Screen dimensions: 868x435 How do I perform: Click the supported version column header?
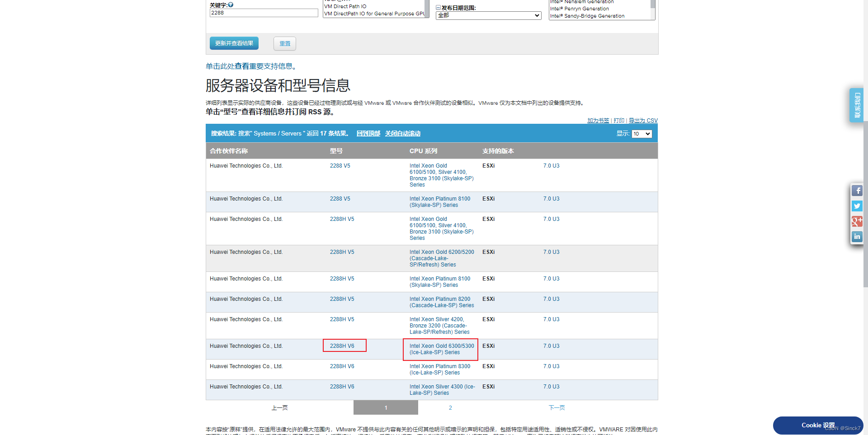[498, 151]
